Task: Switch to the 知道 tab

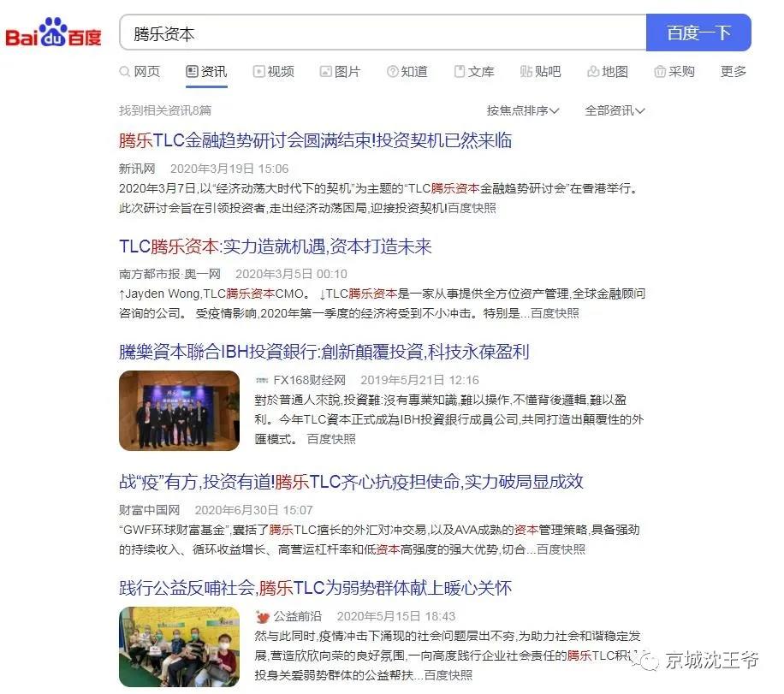Action: [407, 72]
